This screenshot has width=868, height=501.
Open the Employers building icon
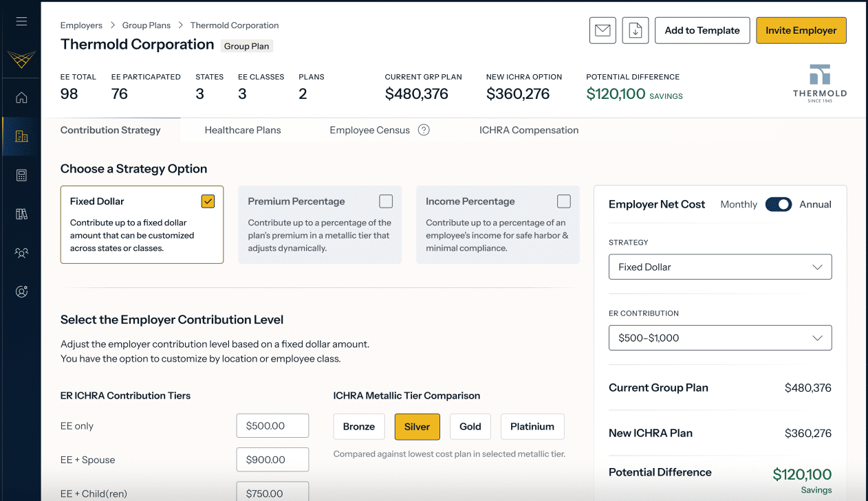[x=21, y=136]
